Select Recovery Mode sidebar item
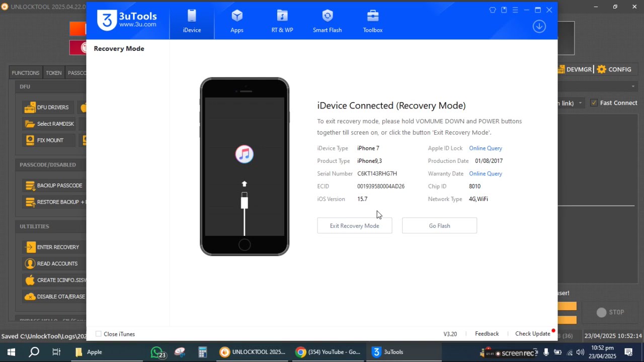 (119, 49)
